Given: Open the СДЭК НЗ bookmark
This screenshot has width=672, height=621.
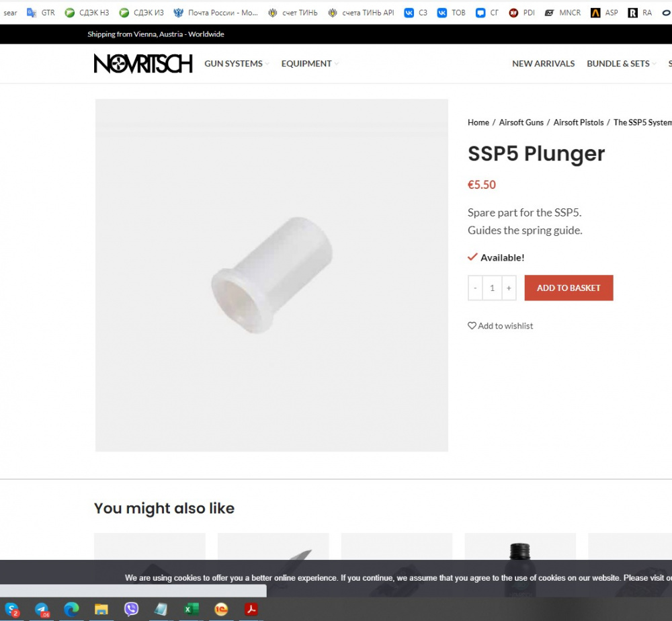Looking at the screenshot, I should click(87, 13).
